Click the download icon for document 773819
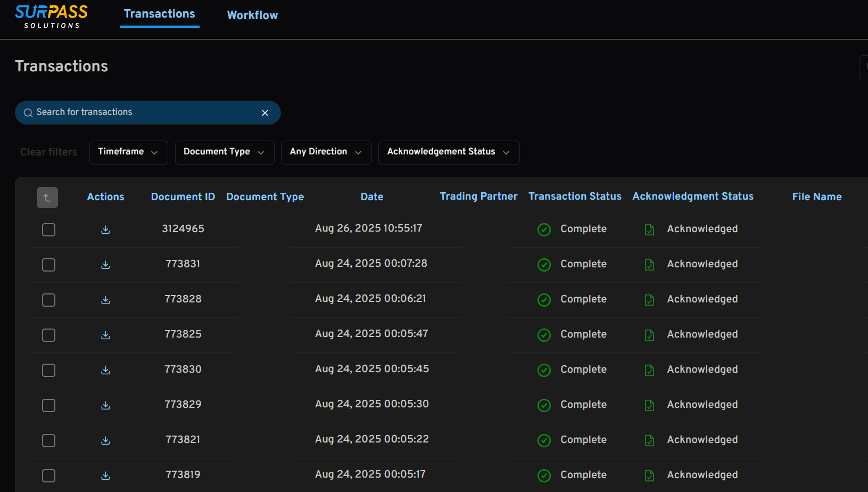 (x=105, y=475)
